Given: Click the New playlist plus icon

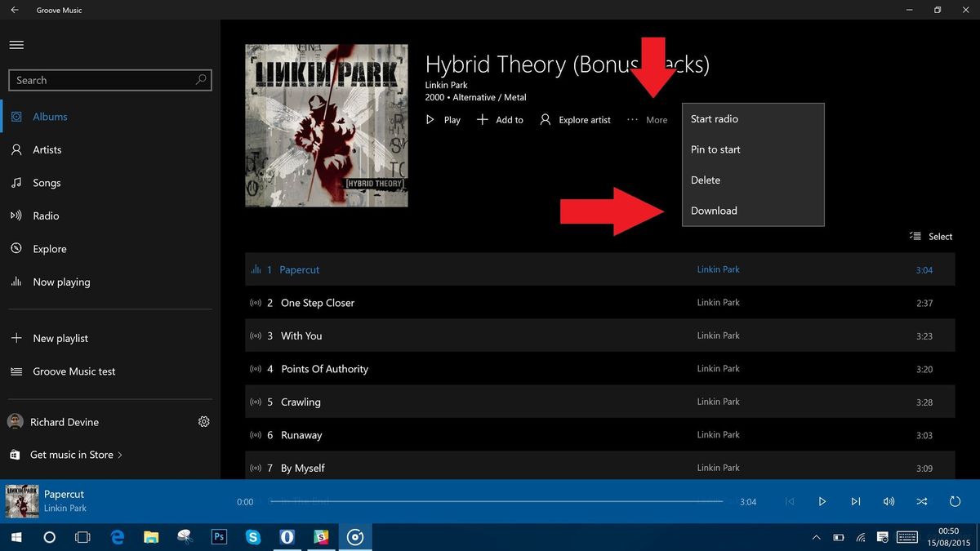Looking at the screenshot, I should click(x=17, y=338).
